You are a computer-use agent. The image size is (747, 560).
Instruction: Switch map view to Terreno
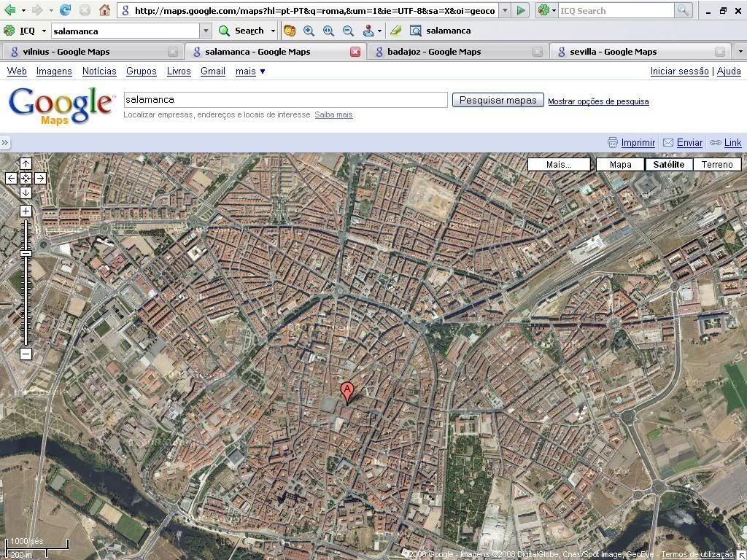pos(716,165)
